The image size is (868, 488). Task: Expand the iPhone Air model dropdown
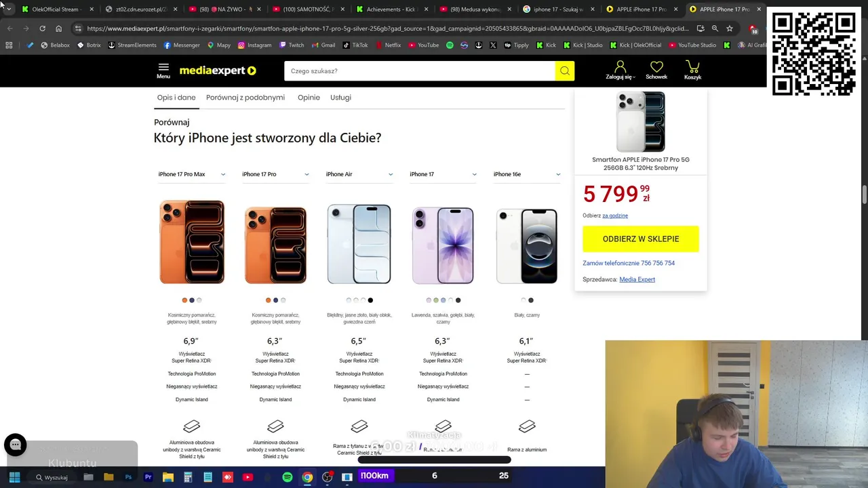[359, 174]
